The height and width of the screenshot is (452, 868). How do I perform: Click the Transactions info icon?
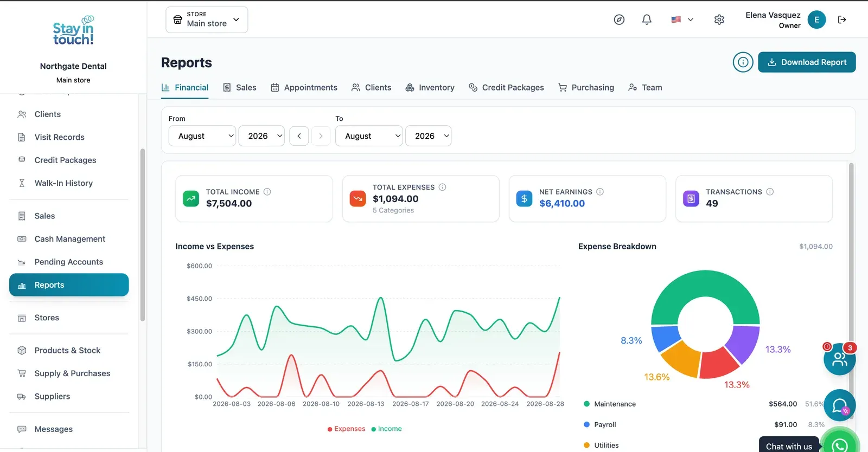pos(770,192)
